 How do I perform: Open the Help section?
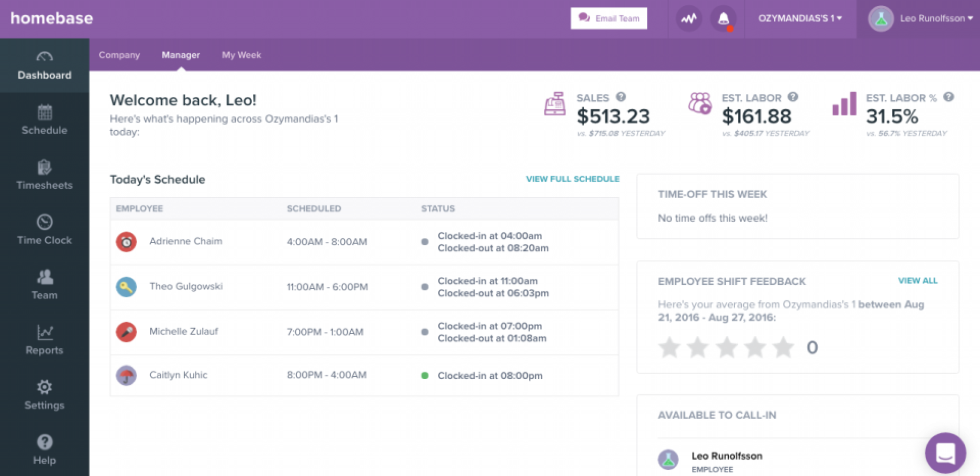coord(44,449)
